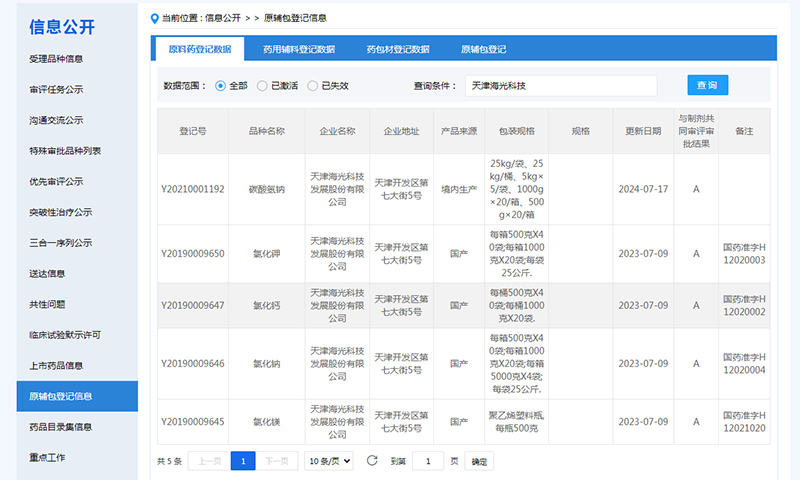Click the 确定 button in pagination
Screen dimensions: 800x480
tap(480, 461)
